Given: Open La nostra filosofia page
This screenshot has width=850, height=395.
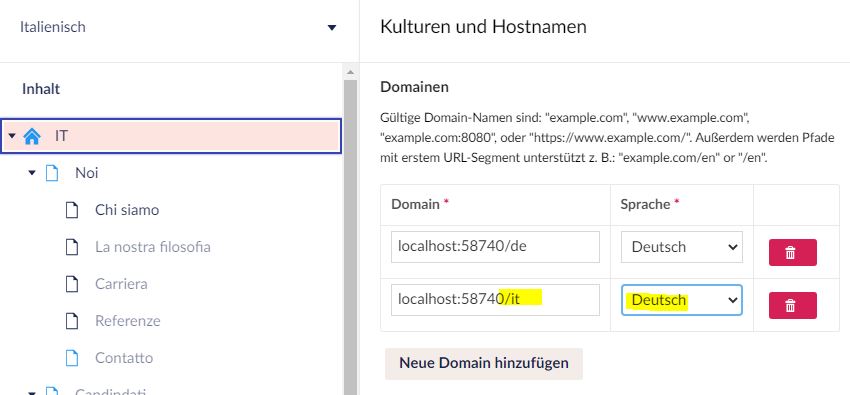Looking at the screenshot, I should [x=153, y=247].
